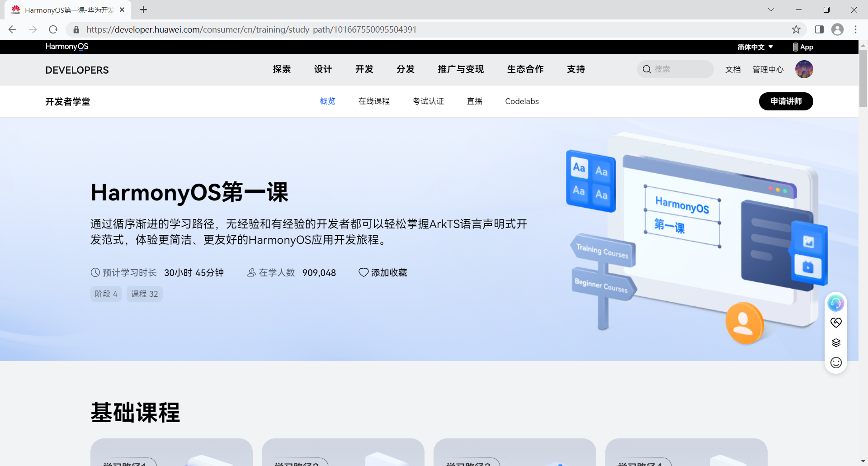Viewport: 868px width, 466px height.
Task: Switch to the 考试认证 tab
Action: point(428,101)
